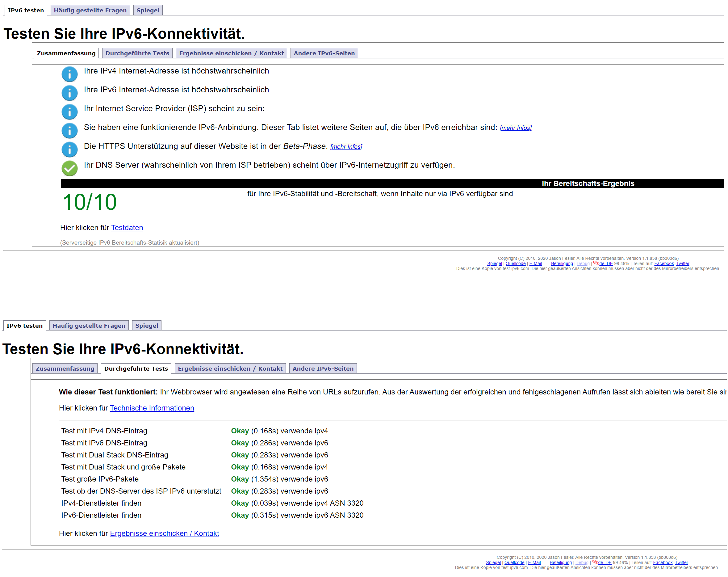This screenshot has height=577, width=728.
Task: Click info icon beside IPv6 address line
Action: tap(69, 93)
